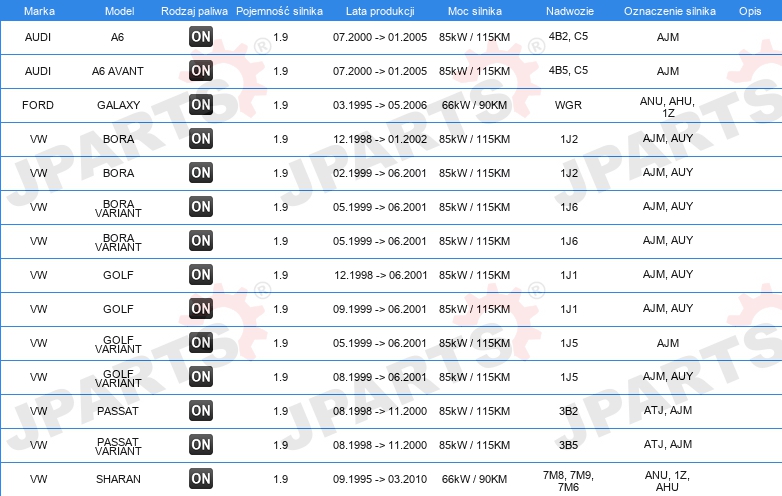Click AJM engine code in GOLF VARIANT 1J5 row
Image resolution: width=782 pixels, height=496 pixels.
point(668,343)
